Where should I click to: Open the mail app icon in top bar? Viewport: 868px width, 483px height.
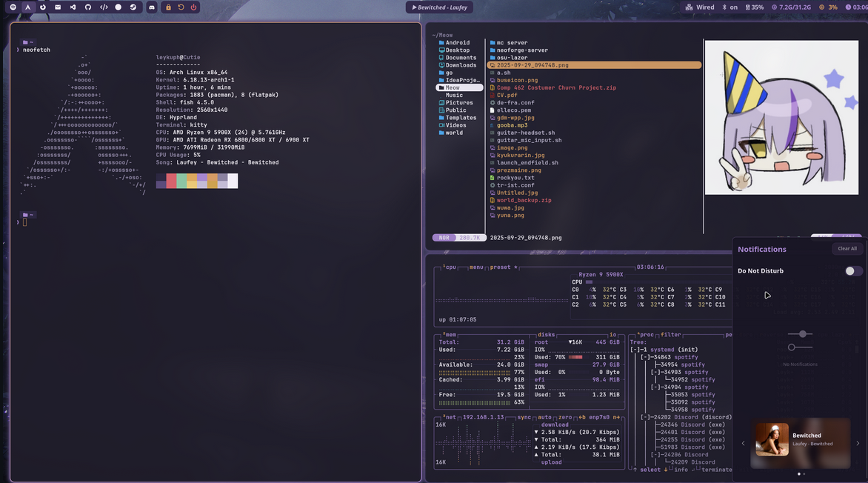58,7
